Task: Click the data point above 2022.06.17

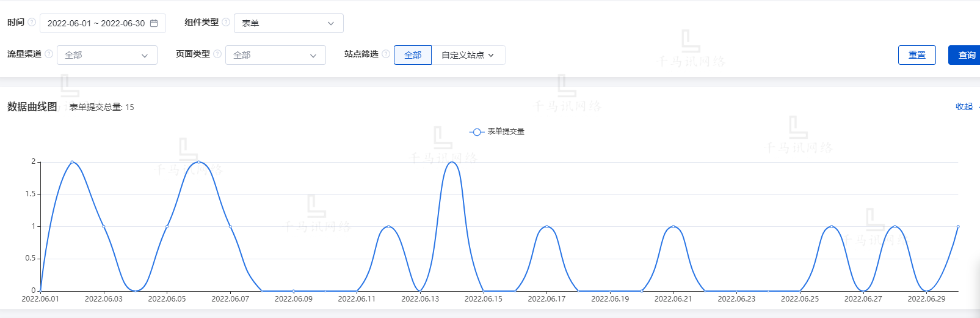Action: coord(546,227)
